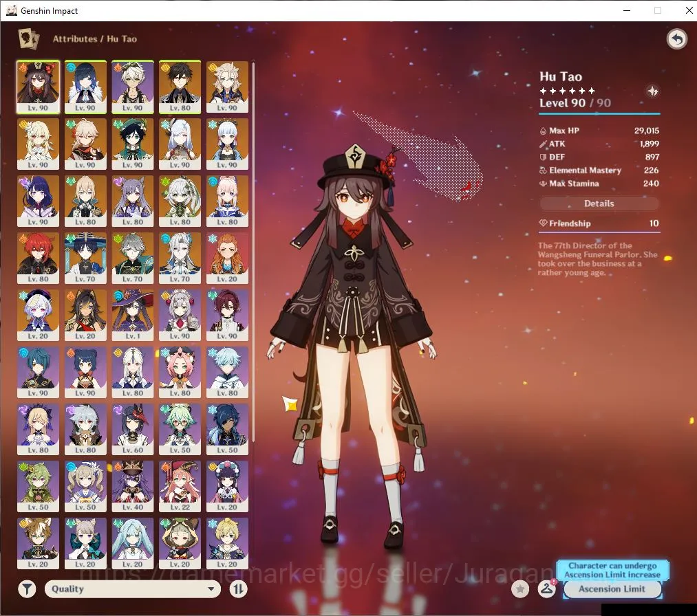
Task: Select Razor's portrait card
Action: click(x=85, y=430)
